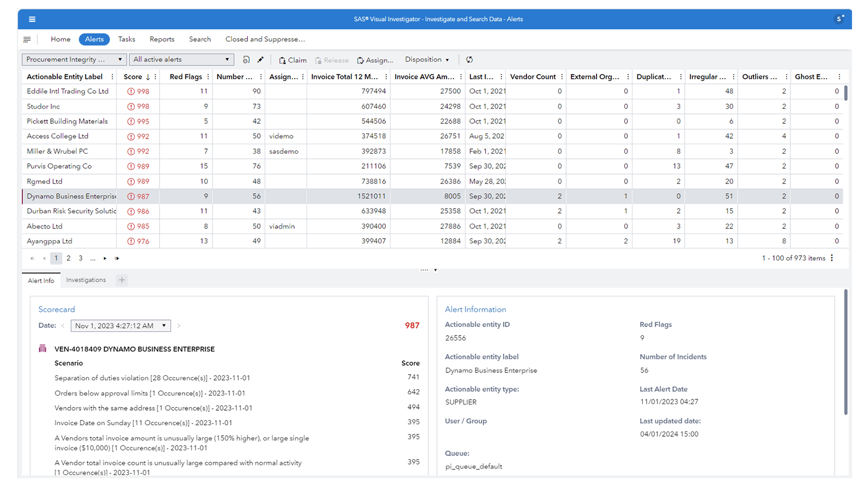The height and width of the screenshot is (485, 868).
Task: Select the edit filters pencil icon
Action: pos(260,59)
